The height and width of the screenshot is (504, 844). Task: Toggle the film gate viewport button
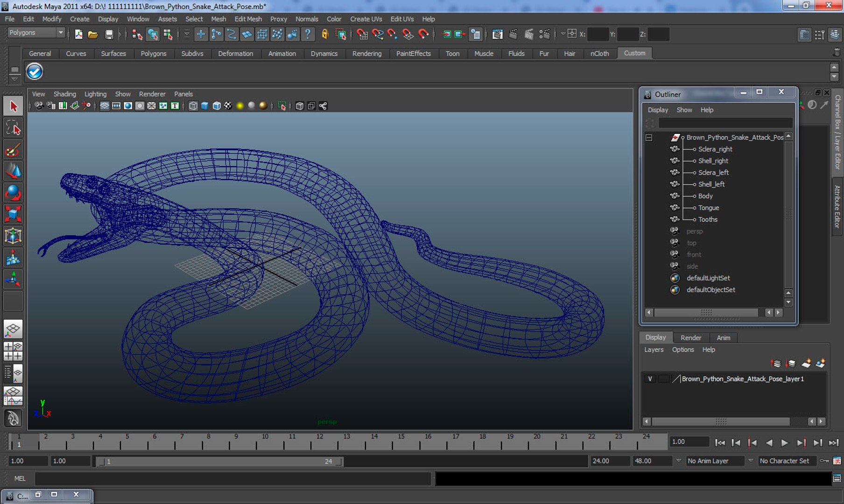[116, 106]
